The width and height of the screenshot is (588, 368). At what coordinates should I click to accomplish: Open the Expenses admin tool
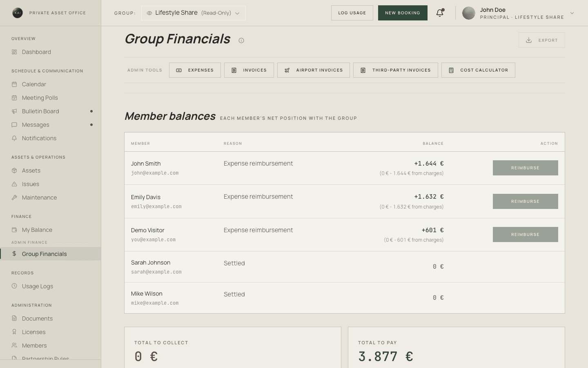pyautogui.click(x=195, y=70)
